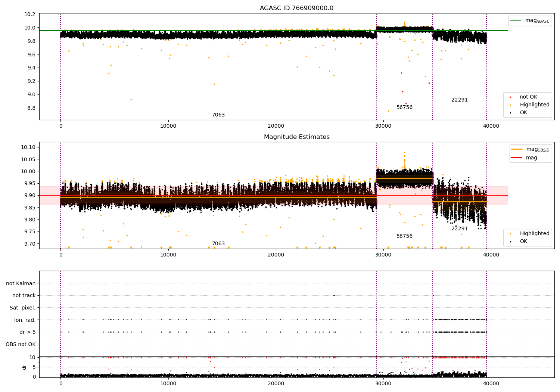Image resolution: width=560 pixels, height=392 pixels.
Task: Click the '9.0' y-tick in the top plot
Action: coord(31,95)
